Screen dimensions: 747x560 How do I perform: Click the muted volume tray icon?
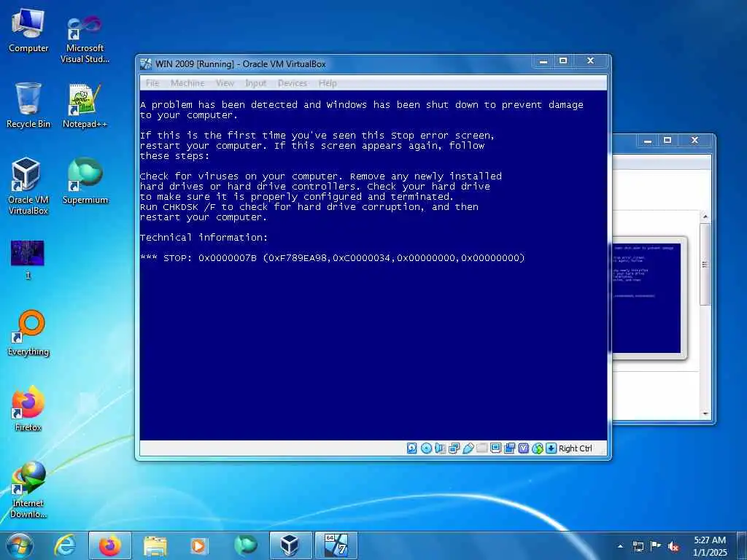click(673, 546)
